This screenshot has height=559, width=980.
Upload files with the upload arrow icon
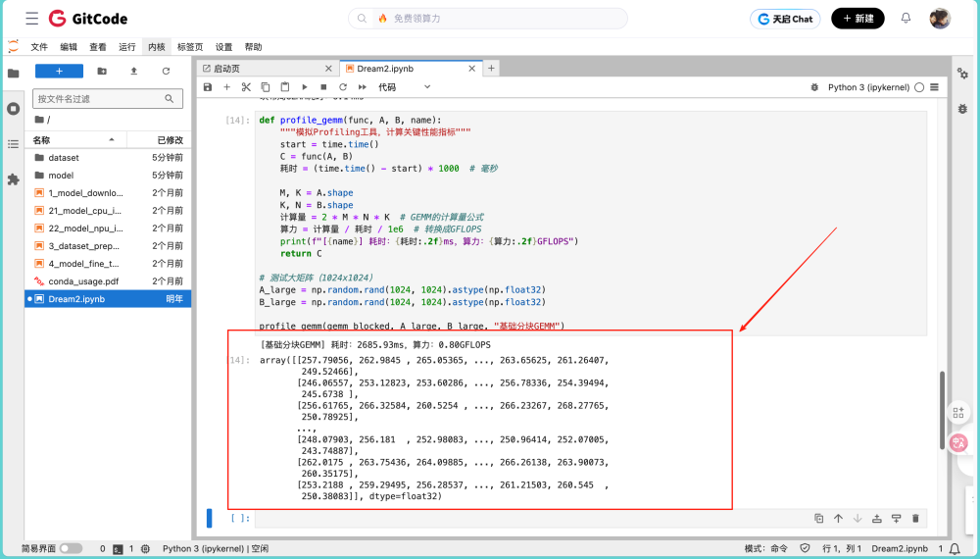[133, 72]
